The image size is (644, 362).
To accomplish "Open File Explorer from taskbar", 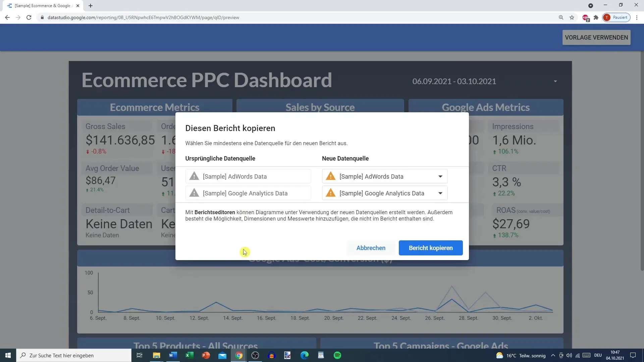I will tap(157, 355).
